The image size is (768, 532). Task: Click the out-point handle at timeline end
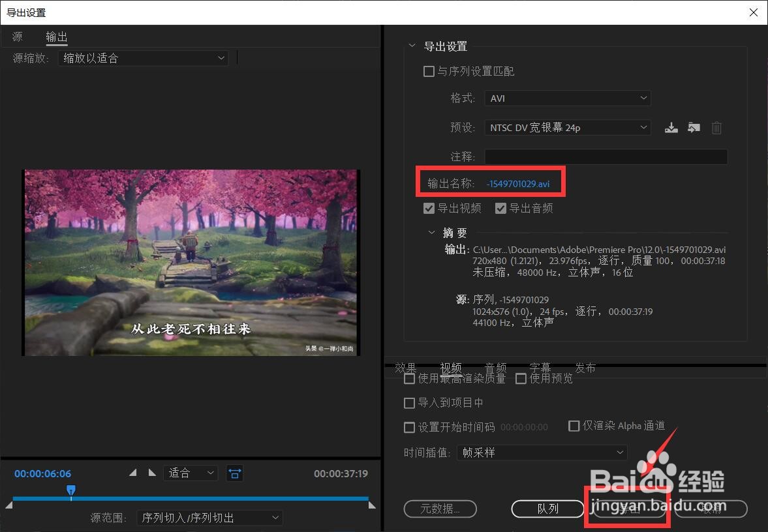372,505
